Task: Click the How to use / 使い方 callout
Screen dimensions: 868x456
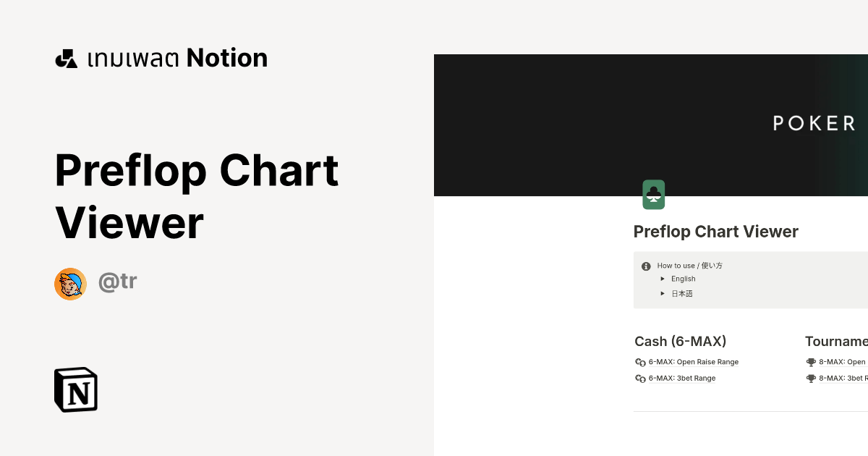Action: point(689,265)
